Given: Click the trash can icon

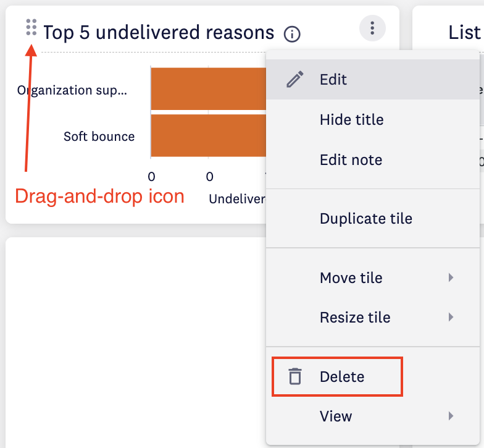Looking at the screenshot, I should pyautogui.click(x=295, y=376).
